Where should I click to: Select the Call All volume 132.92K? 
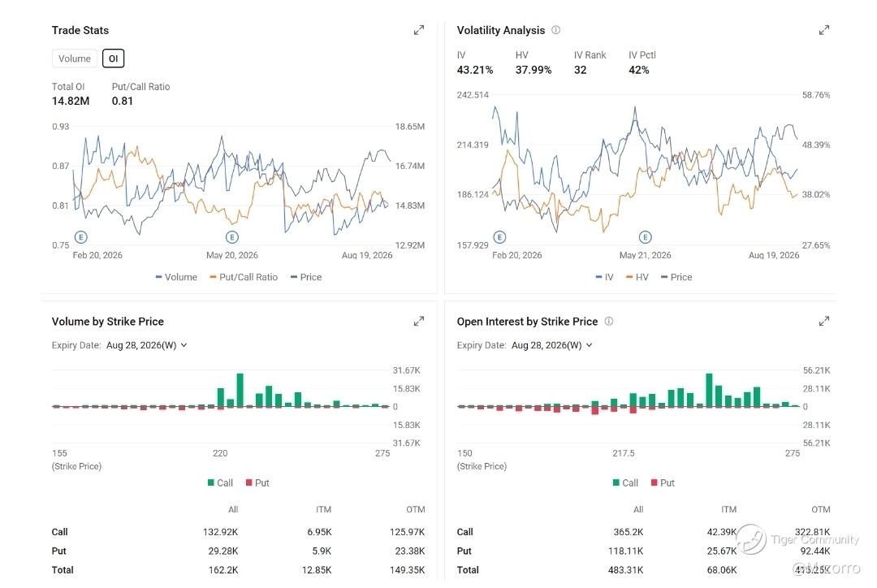220,532
